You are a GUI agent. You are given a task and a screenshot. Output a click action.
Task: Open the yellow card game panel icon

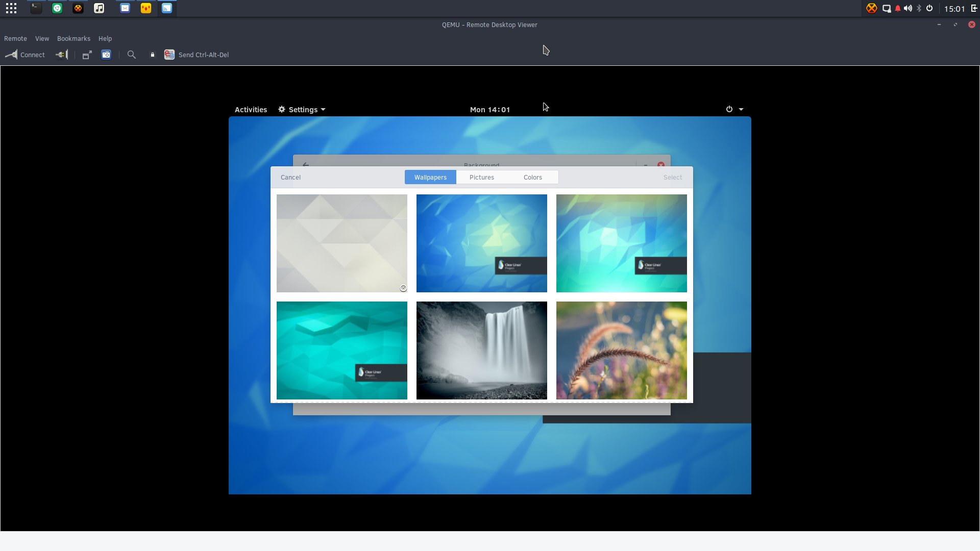click(146, 8)
